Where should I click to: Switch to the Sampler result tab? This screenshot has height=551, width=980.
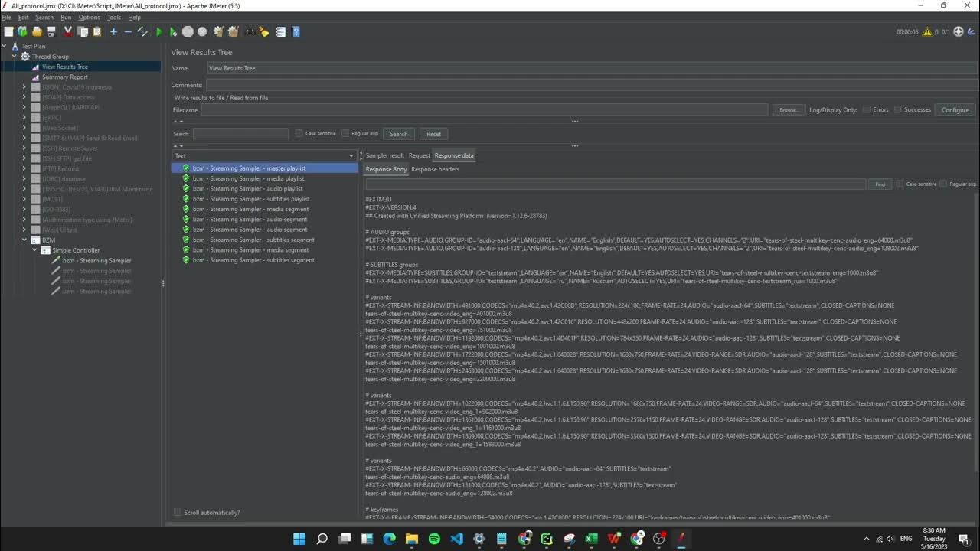tap(384, 155)
